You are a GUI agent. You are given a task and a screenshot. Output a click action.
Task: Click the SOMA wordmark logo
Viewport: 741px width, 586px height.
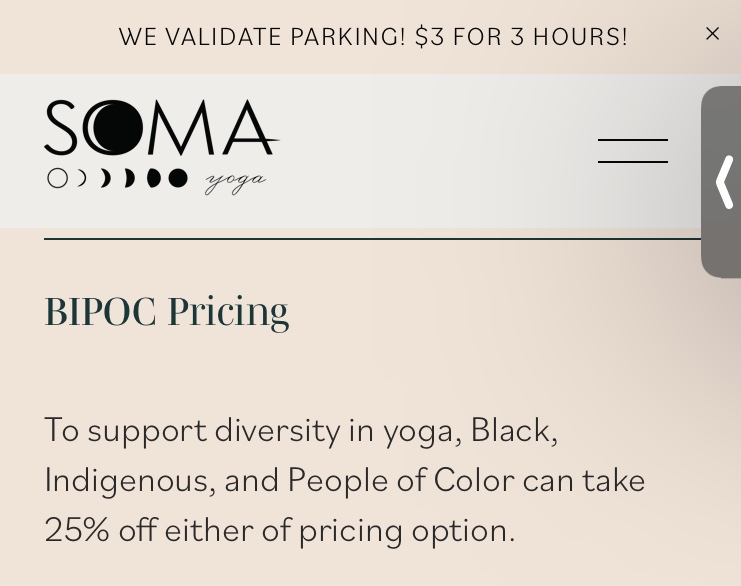pyautogui.click(x=160, y=128)
